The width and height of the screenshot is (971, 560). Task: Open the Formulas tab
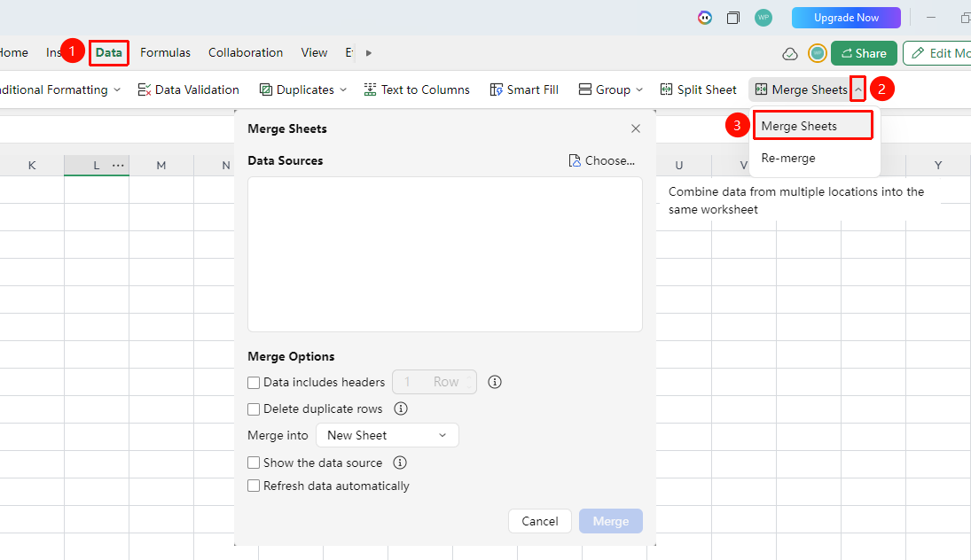pyautogui.click(x=165, y=52)
